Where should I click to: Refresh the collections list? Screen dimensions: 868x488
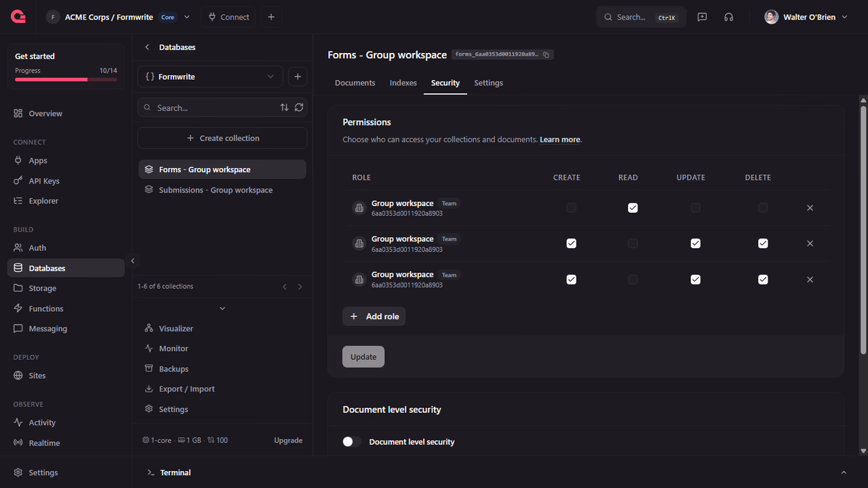point(299,108)
